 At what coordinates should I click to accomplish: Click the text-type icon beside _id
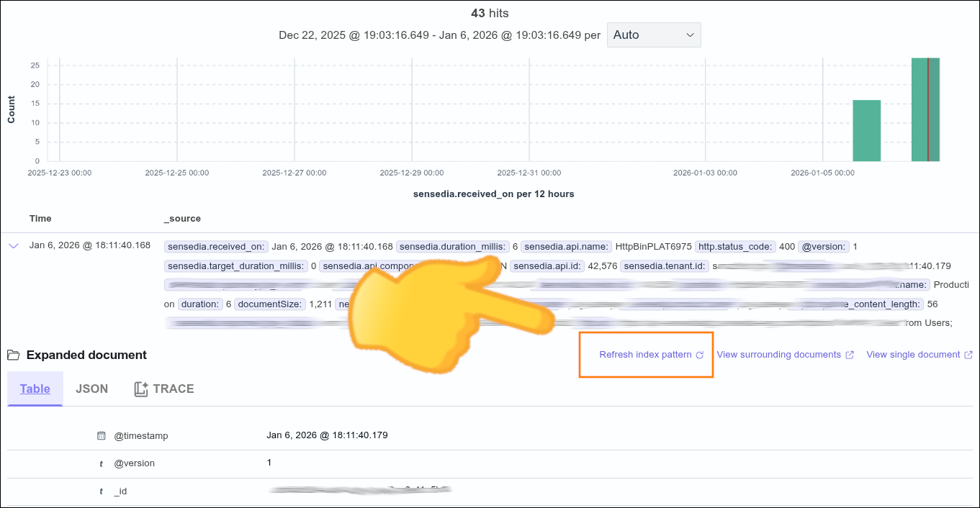(x=102, y=491)
